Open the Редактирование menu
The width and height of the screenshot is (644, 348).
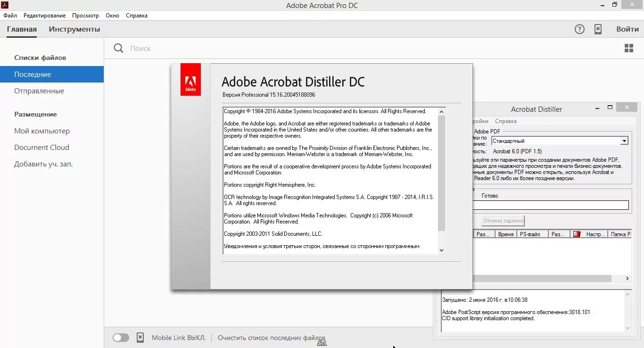coord(44,16)
